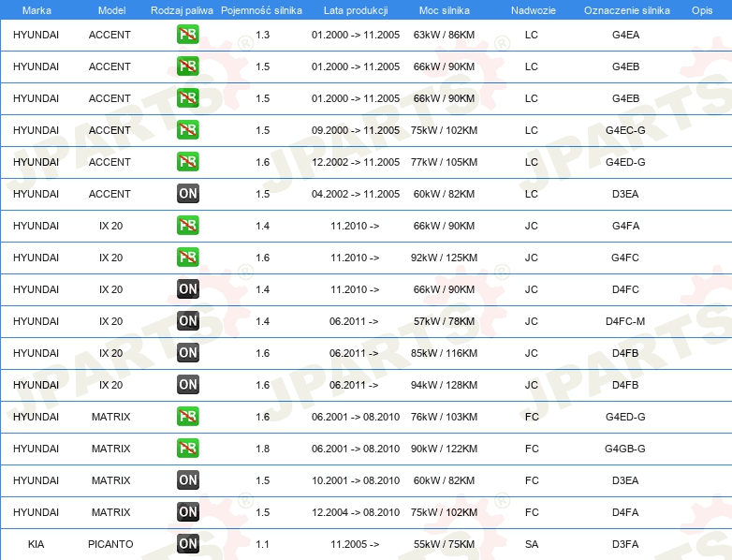Image resolution: width=732 pixels, height=560 pixels.
Task: Click the petrol icon for Accent G4EC-G engine
Action: [187, 130]
